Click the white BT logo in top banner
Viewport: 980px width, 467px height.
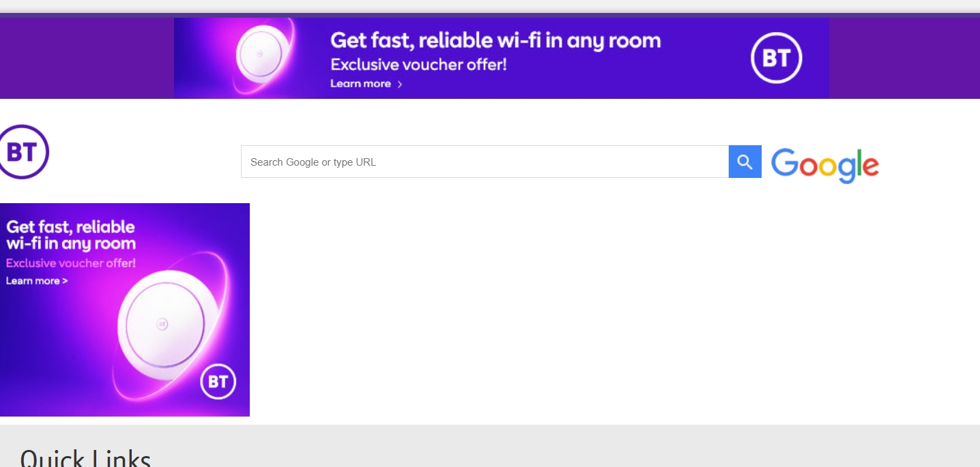[776, 59]
